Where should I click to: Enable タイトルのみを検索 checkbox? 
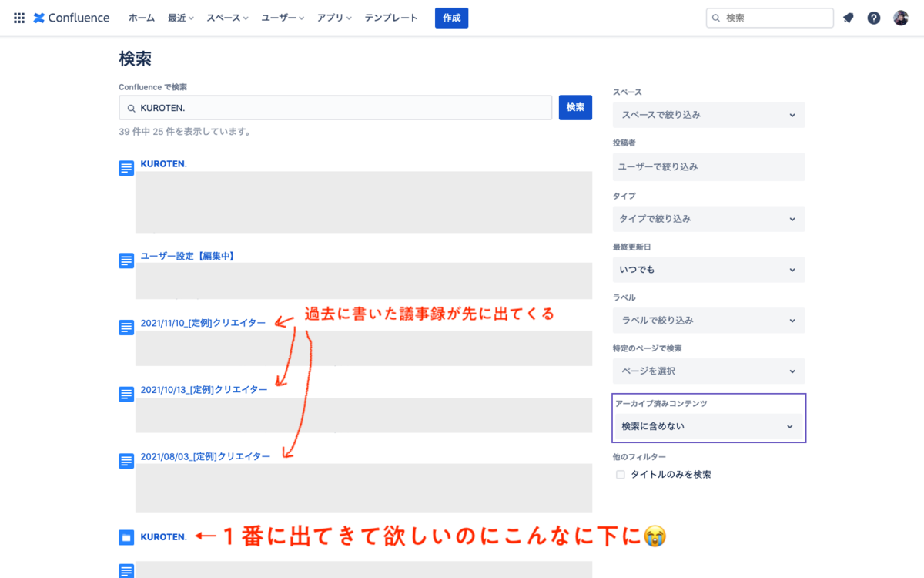click(621, 475)
